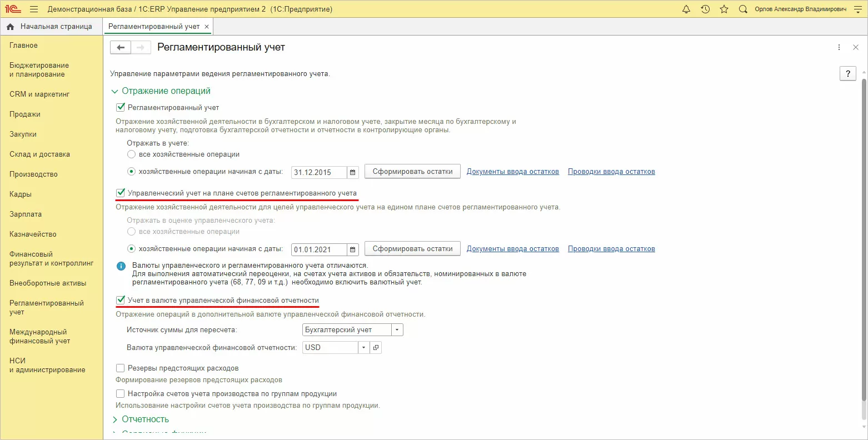Toggle the Регламентированный учет checkbox
This screenshot has width=868, height=440.
pos(121,108)
